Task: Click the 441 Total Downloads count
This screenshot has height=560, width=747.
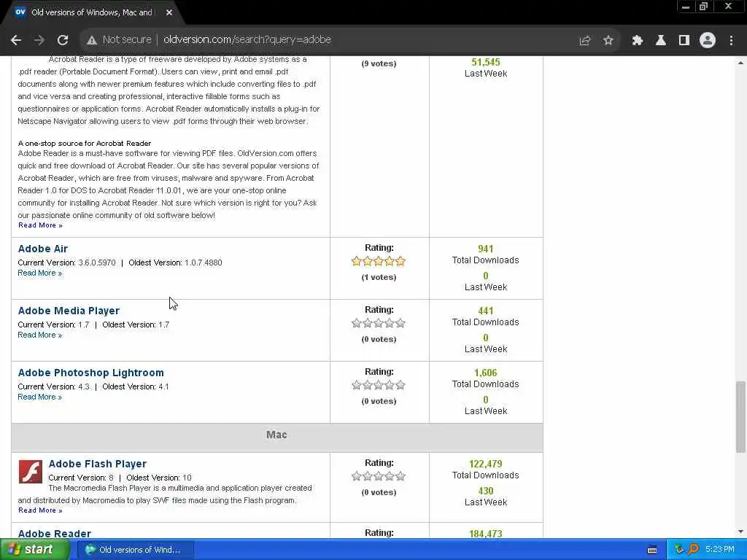Action: [x=485, y=311]
